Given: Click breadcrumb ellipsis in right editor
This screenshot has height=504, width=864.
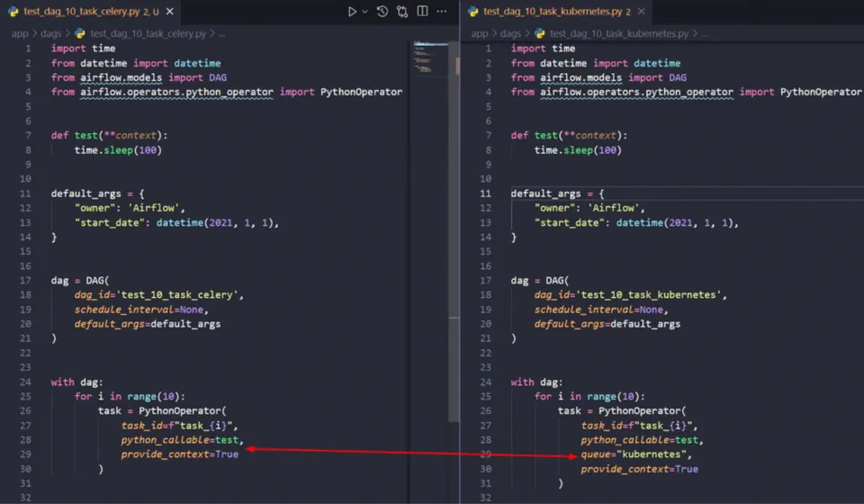Looking at the screenshot, I should (x=705, y=34).
